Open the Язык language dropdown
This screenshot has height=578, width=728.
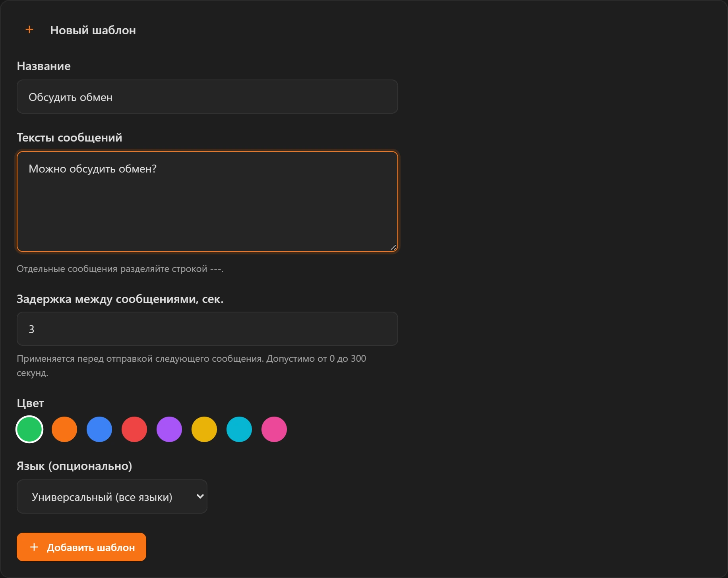(112, 497)
